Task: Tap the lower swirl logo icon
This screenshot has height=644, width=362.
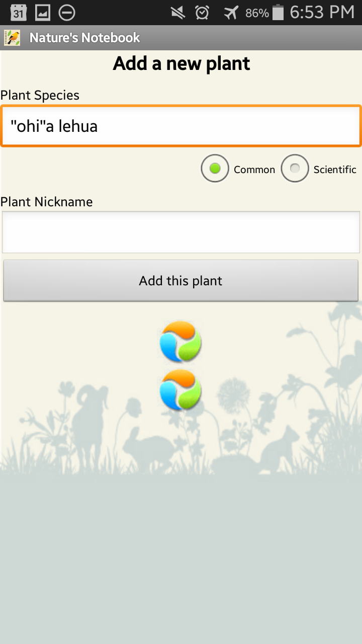Action: pyautogui.click(x=180, y=390)
